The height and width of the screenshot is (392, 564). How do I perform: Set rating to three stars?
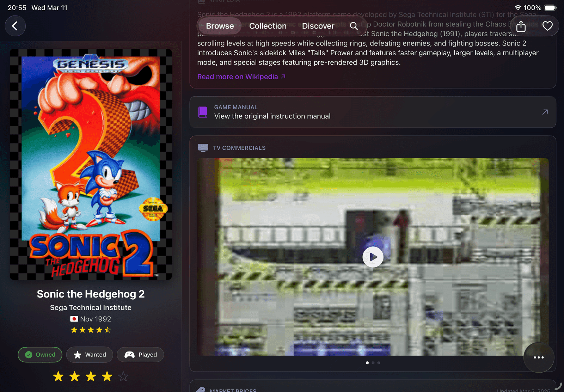[91, 376]
